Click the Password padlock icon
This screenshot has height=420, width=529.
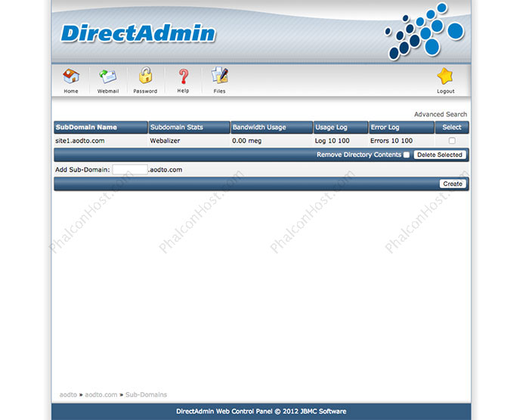[x=145, y=76]
